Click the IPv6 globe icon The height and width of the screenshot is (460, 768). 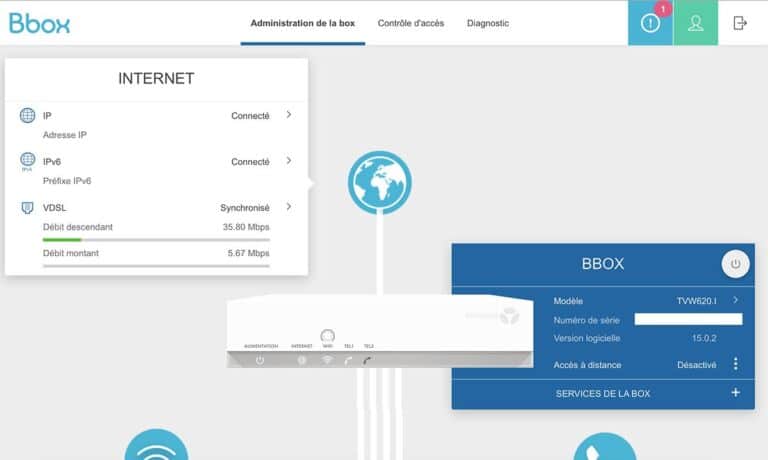[x=27, y=161]
